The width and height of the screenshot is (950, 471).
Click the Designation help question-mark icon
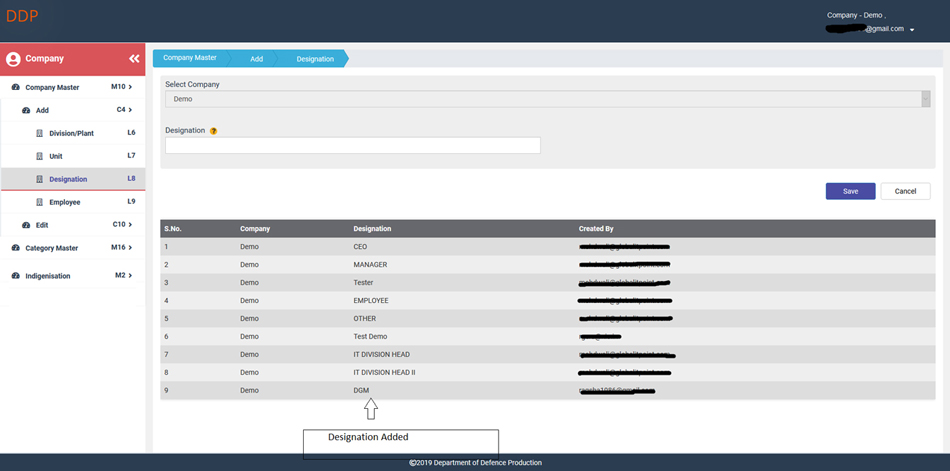pos(214,131)
